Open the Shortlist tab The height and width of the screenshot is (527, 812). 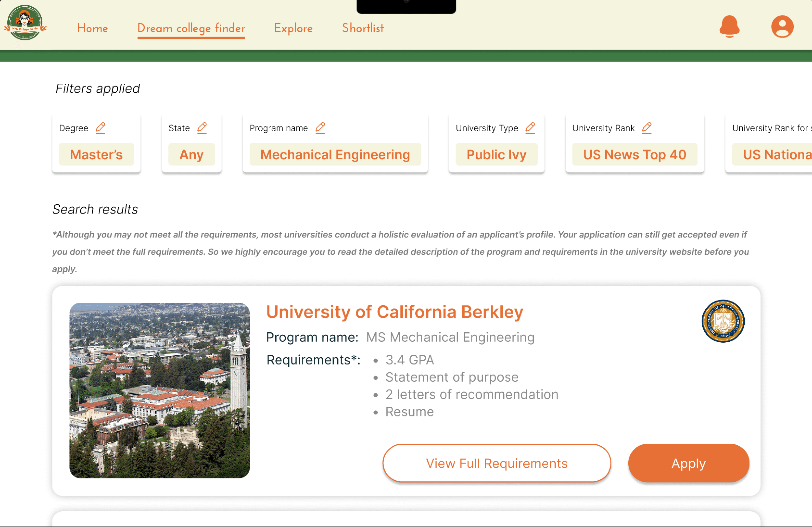click(x=363, y=28)
